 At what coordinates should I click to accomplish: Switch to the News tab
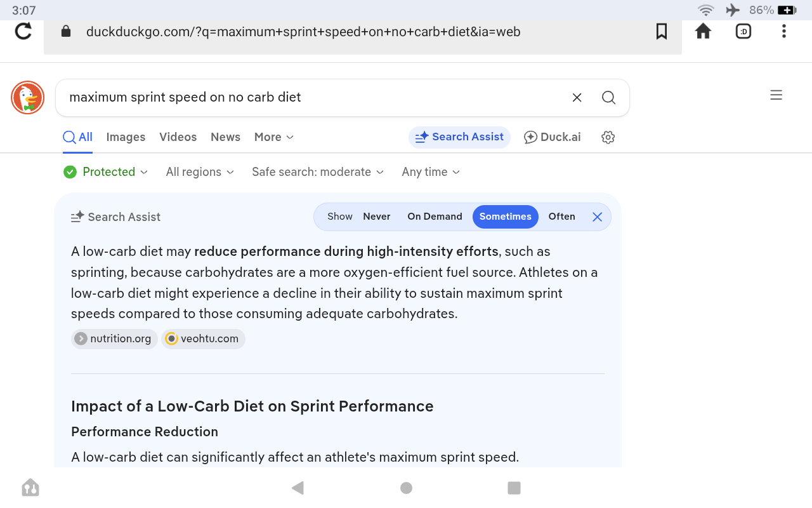[x=225, y=137]
